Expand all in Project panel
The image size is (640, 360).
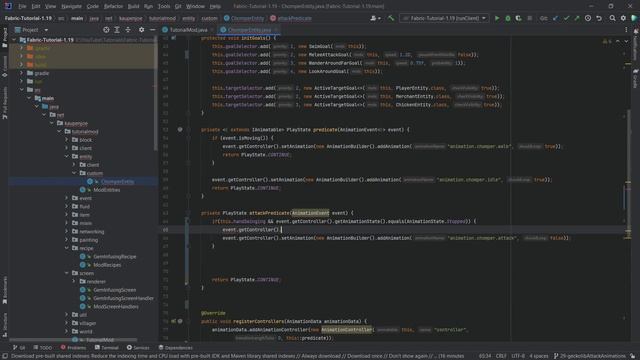click(x=117, y=30)
